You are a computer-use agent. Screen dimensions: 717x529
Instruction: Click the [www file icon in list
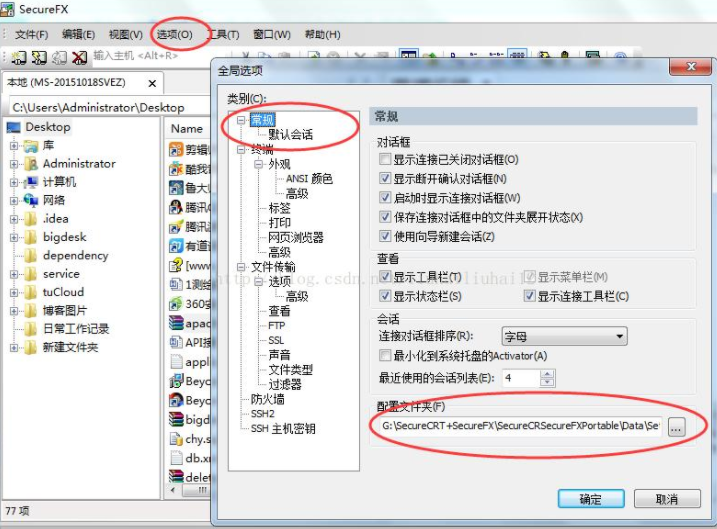(x=176, y=265)
